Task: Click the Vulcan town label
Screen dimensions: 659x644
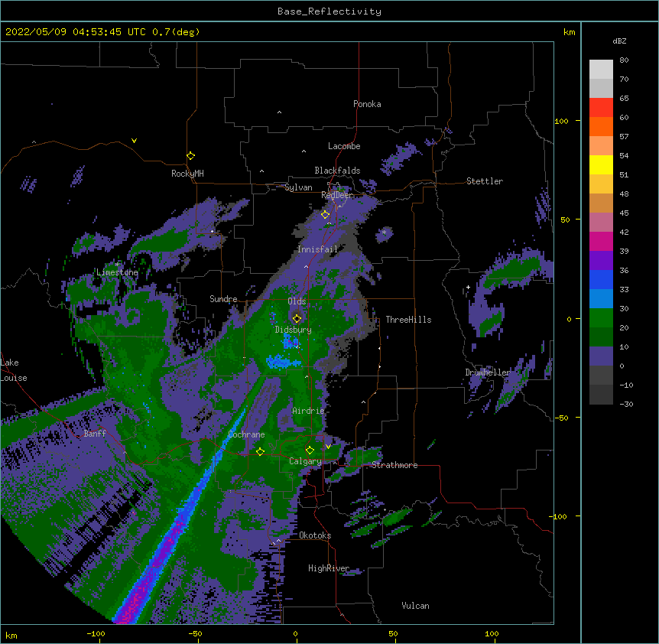Action: [415, 606]
